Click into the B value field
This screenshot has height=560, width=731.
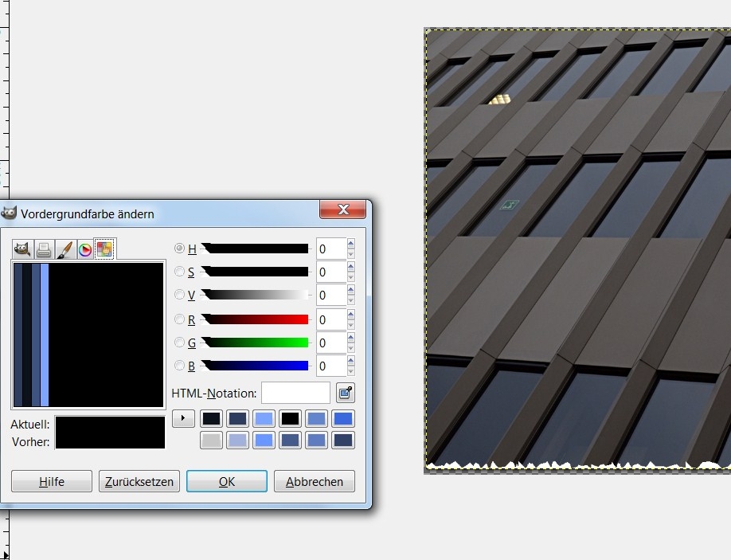(x=331, y=366)
